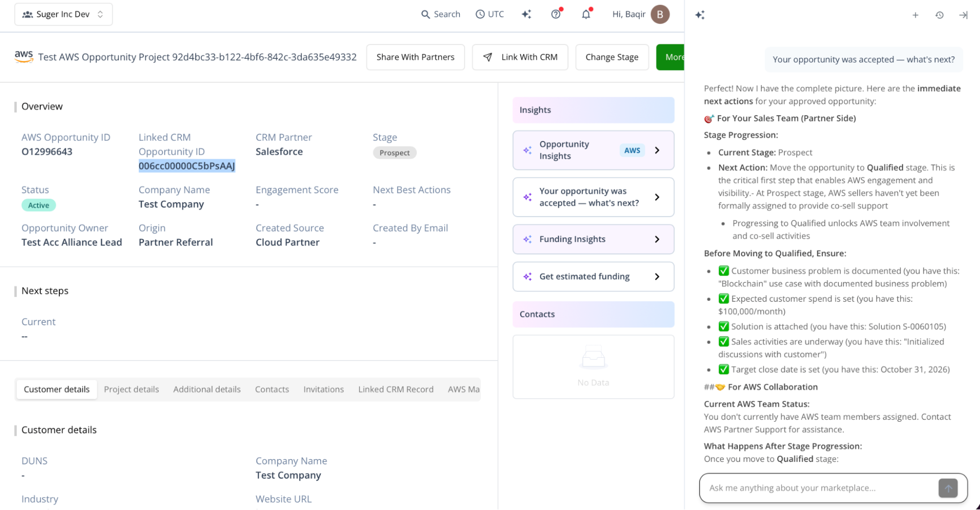Collapse the assistant panel with the arrow icon

pos(962,15)
